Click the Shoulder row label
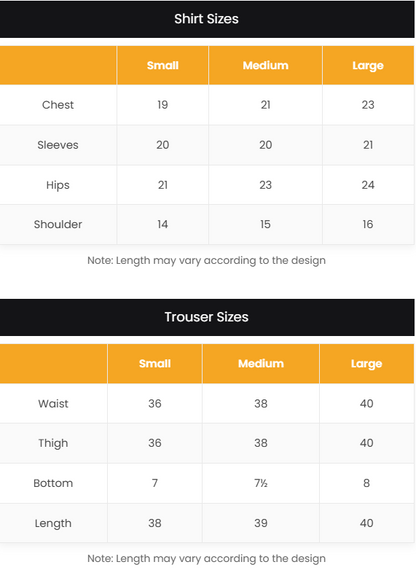The width and height of the screenshot is (416, 570). [x=58, y=224]
